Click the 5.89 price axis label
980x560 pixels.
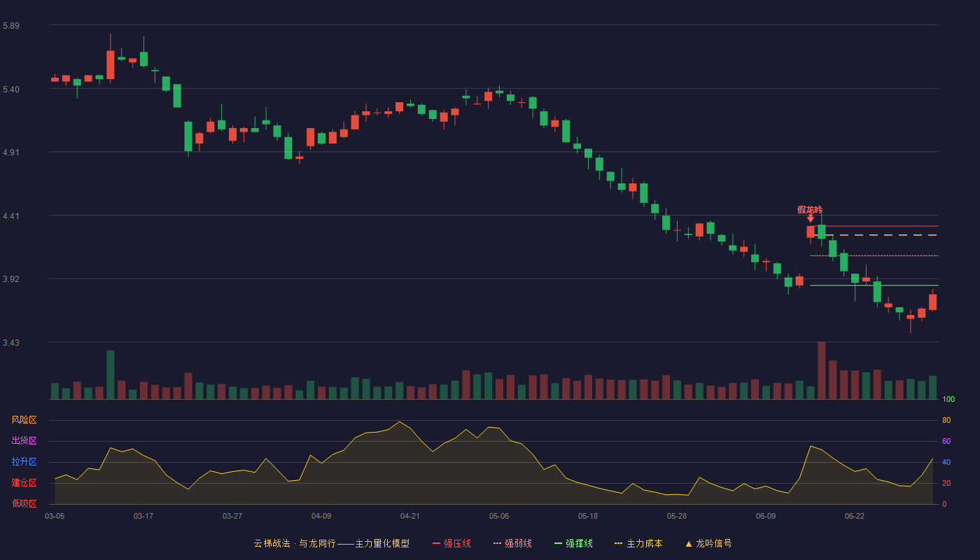[11, 26]
